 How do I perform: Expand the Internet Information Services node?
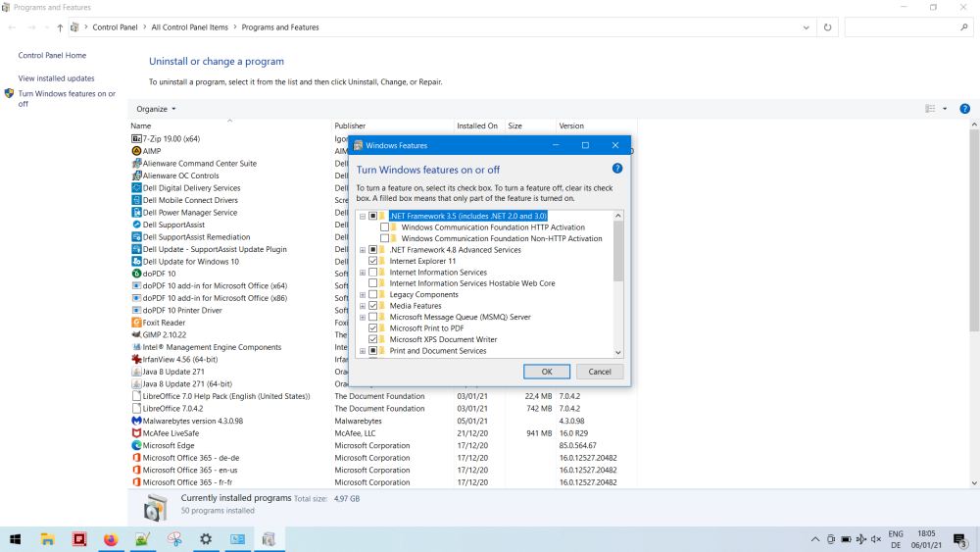point(363,272)
